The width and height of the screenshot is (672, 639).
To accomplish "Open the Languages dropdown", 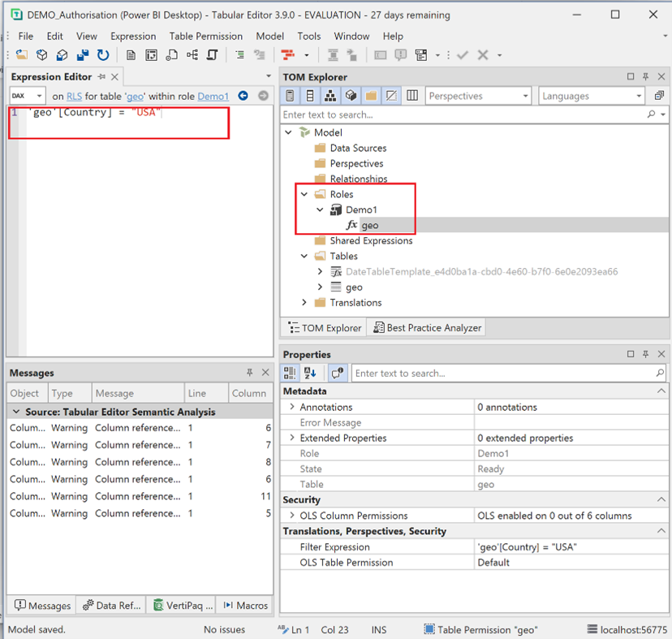I will [x=592, y=96].
